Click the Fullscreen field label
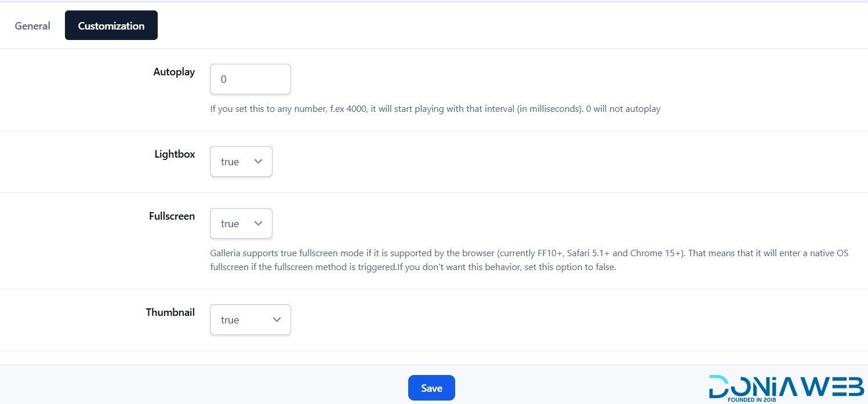868x404 pixels. (172, 216)
